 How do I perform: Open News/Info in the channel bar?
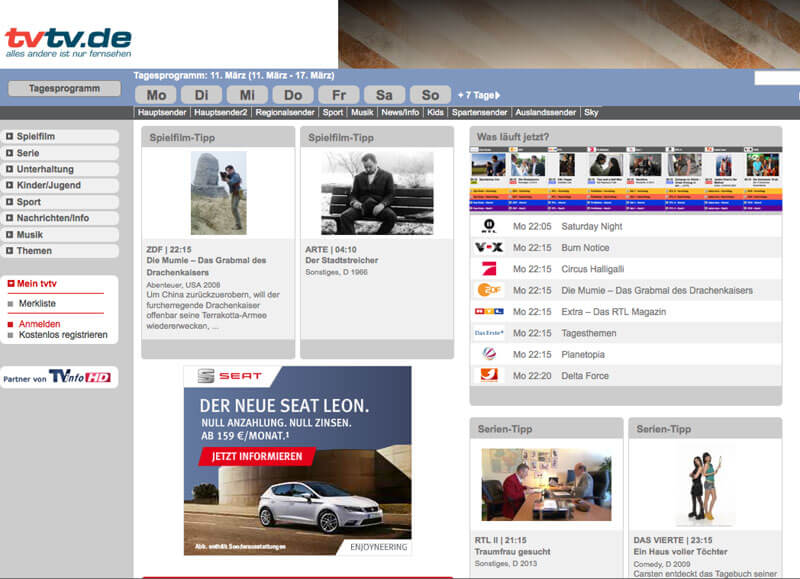(x=401, y=112)
